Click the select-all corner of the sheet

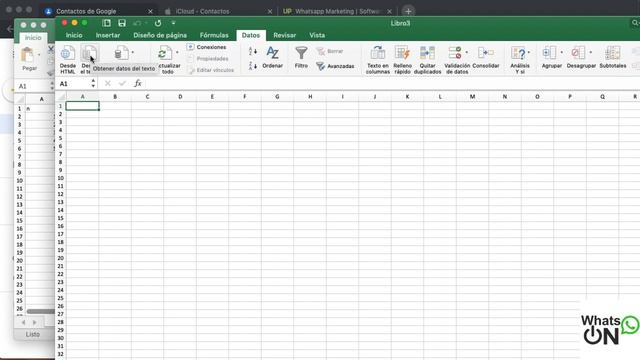[x=61, y=97]
